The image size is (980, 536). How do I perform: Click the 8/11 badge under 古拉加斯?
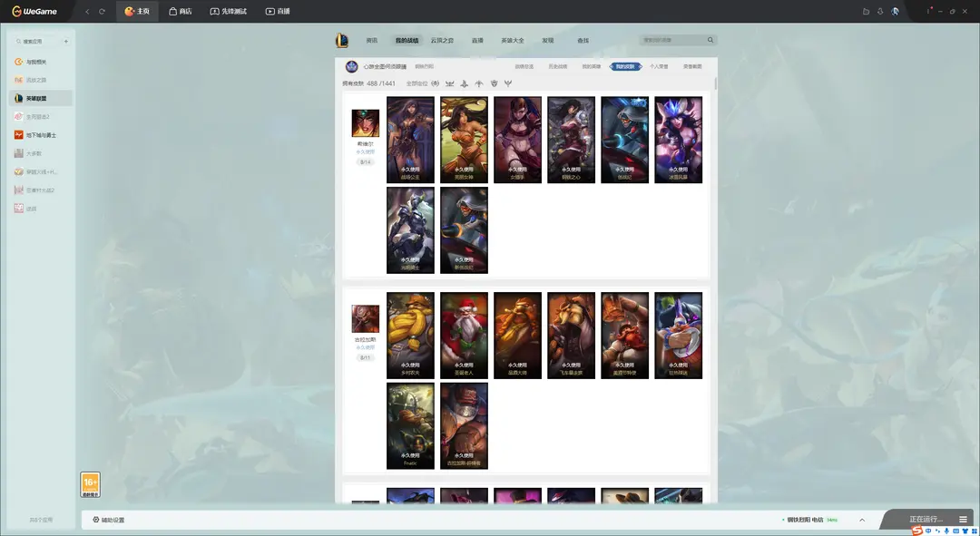point(366,358)
